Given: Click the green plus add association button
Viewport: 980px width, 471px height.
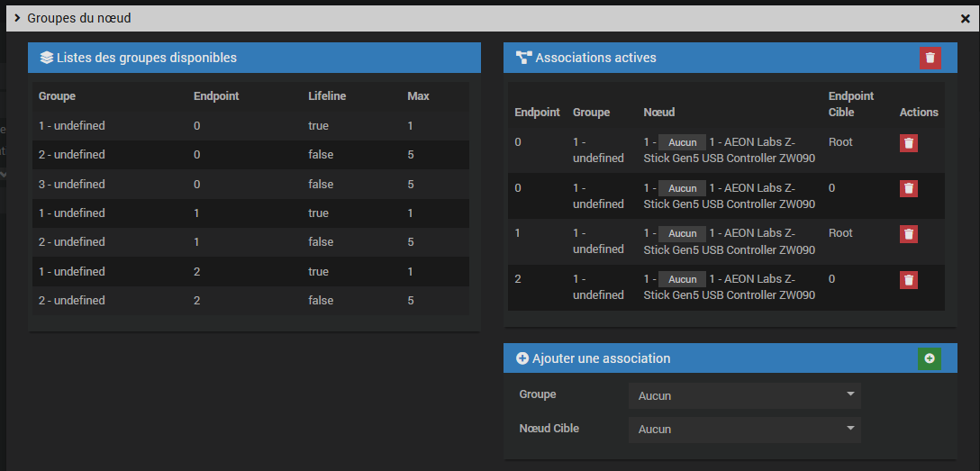Looking at the screenshot, I should [930, 358].
